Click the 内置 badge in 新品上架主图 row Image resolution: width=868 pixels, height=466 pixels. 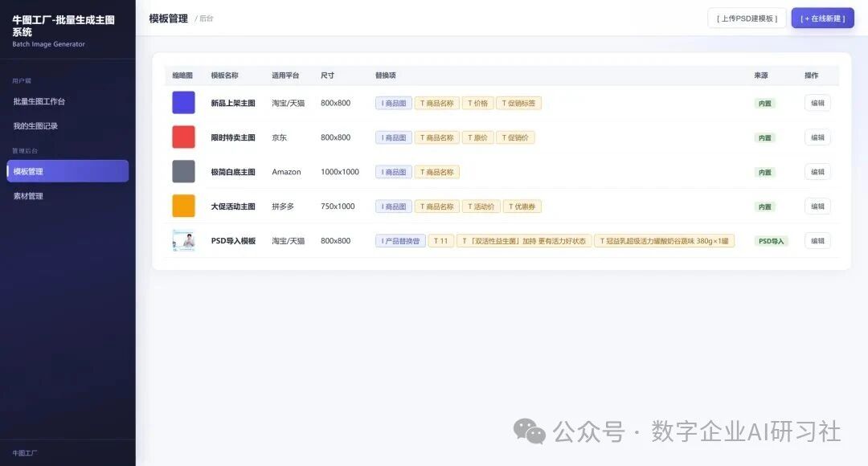pyautogui.click(x=765, y=104)
